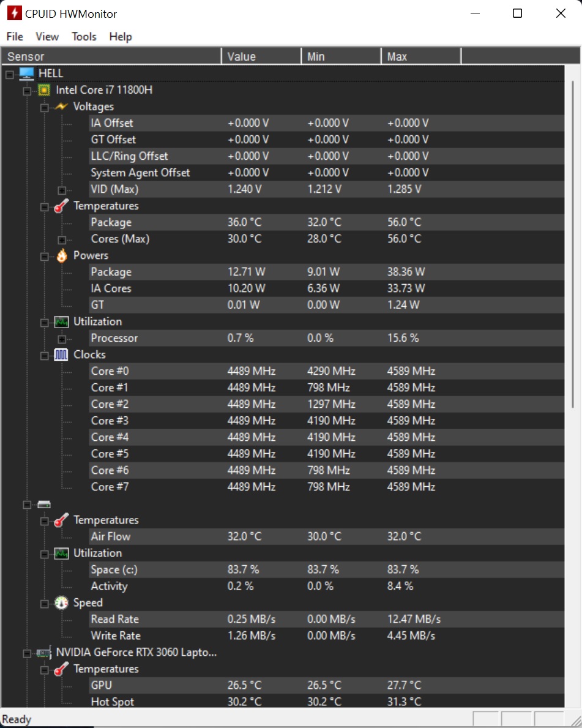This screenshot has height=728, width=582.
Task: Open the Help menu
Action: tap(121, 36)
